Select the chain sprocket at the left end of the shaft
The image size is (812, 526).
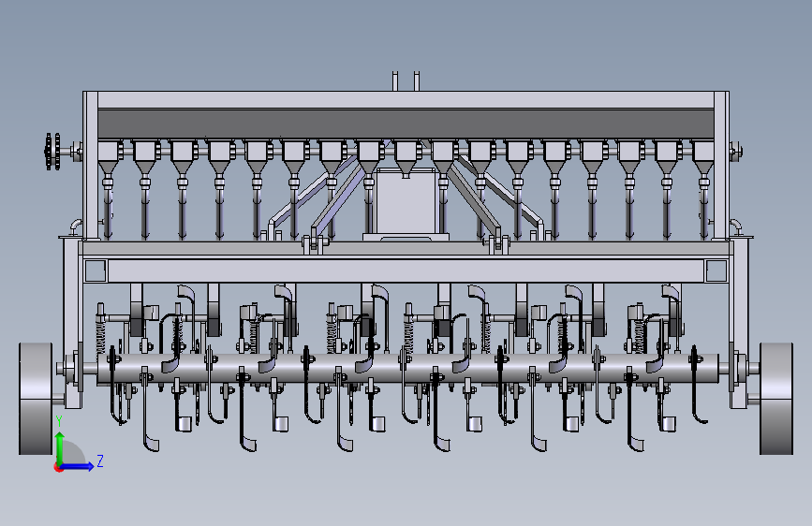[52, 152]
